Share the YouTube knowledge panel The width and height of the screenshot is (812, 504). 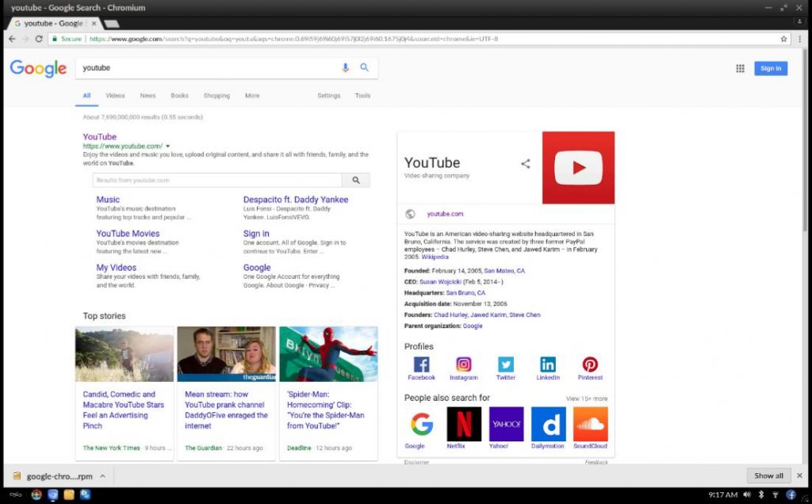tap(526, 164)
